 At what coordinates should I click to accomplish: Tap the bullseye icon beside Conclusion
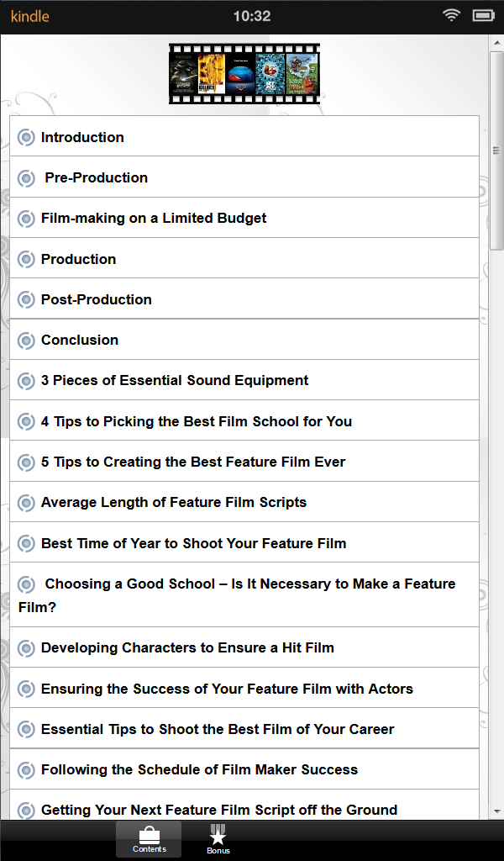point(26,339)
